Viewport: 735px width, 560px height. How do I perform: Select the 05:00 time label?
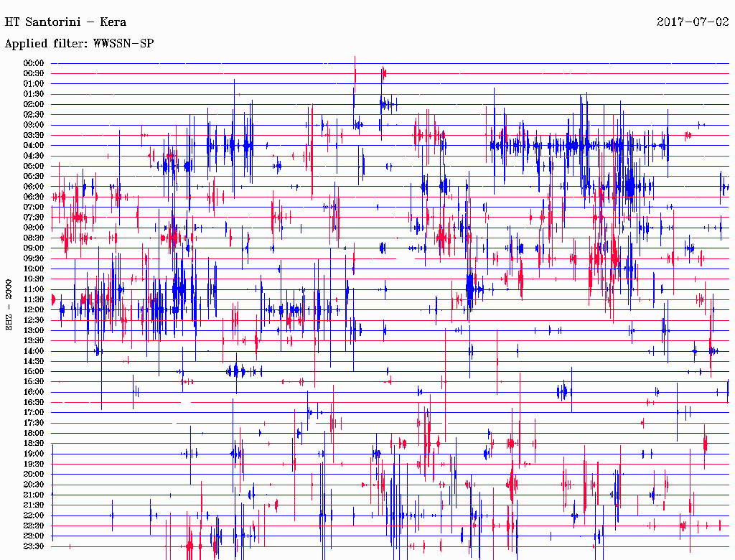tap(34, 166)
